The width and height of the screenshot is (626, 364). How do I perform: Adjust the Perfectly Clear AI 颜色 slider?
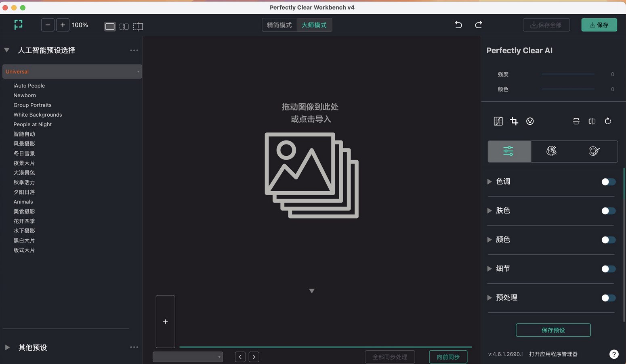click(x=568, y=89)
